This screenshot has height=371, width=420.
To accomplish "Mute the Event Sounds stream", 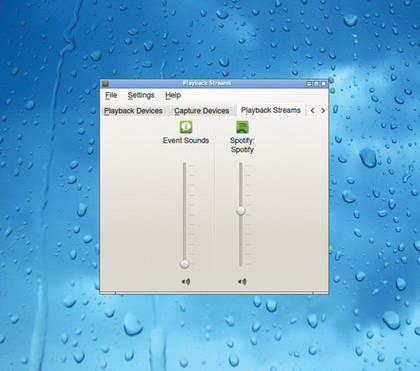I will (186, 282).
